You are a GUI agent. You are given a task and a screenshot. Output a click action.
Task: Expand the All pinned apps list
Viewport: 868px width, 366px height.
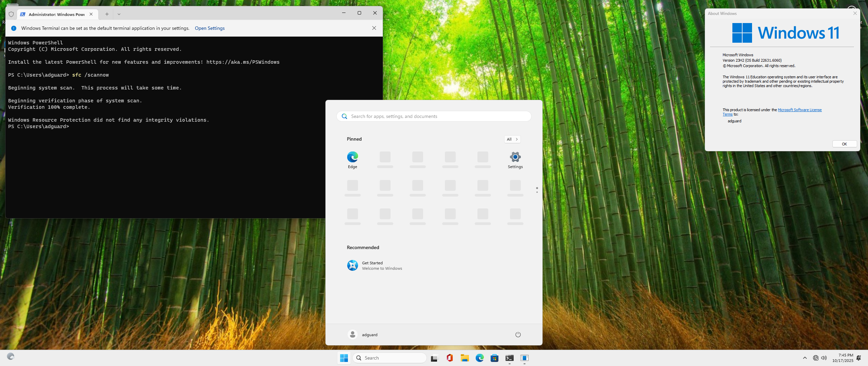(512, 139)
